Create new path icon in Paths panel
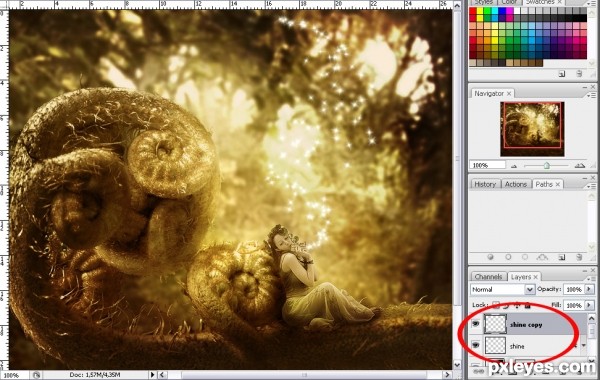This screenshot has width=600, height=380. (x=562, y=257)
